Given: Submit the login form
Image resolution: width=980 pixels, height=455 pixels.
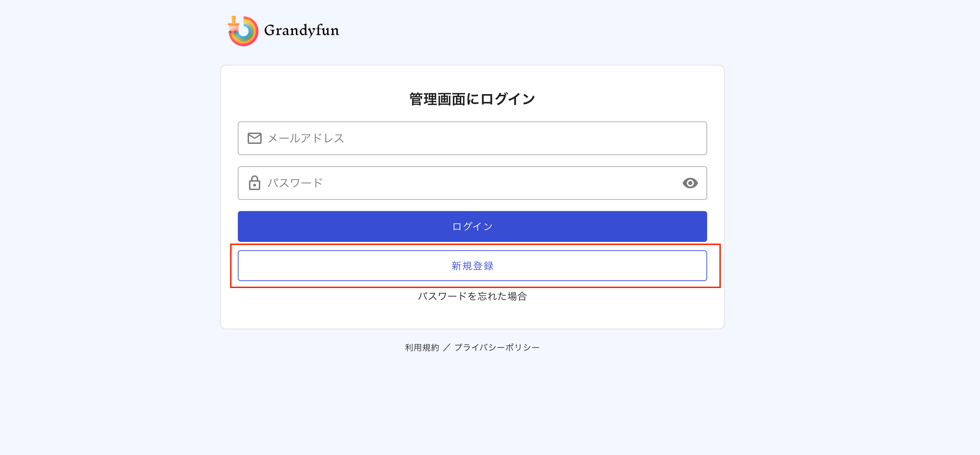Looking at the screenshot, I should (x=472, y=226).
